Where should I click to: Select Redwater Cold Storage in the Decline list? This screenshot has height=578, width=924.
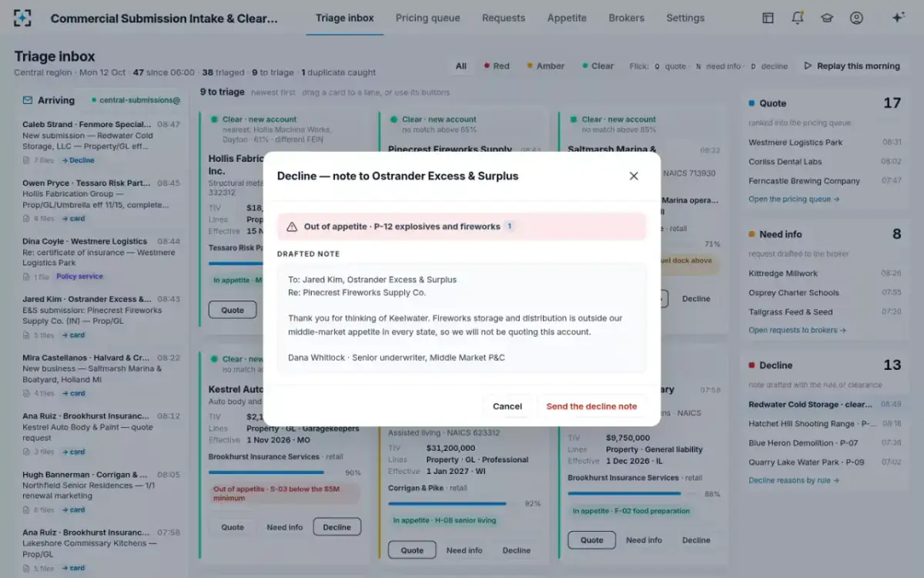pyautogui.click(x=825, y=404)
